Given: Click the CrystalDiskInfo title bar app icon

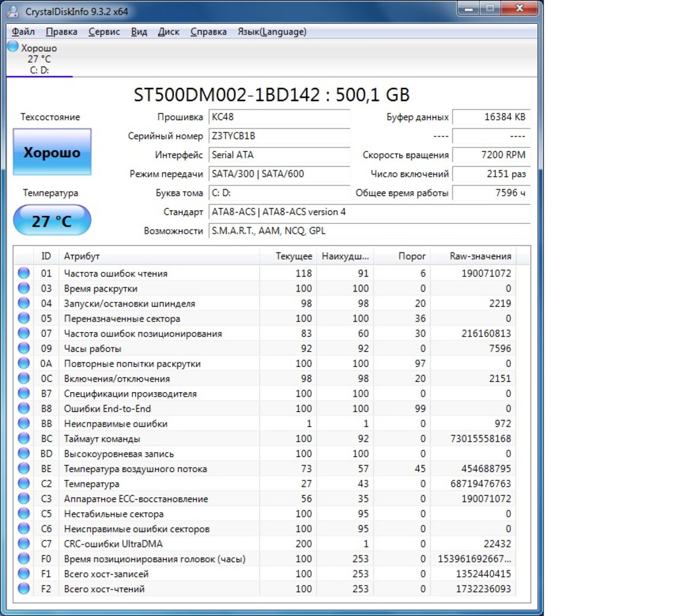Looking at the screenshot, I should click(x=12, y=11).
